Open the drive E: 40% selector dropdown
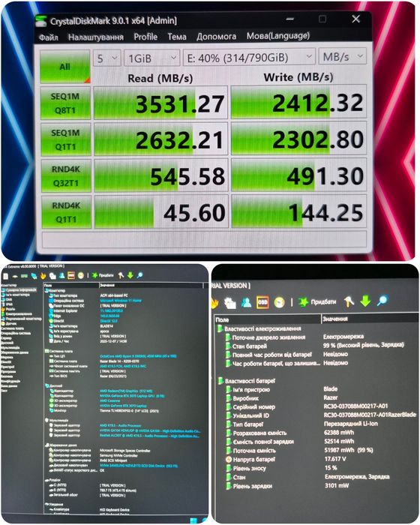This screenshot has height=525, width=420. [249, 58]
